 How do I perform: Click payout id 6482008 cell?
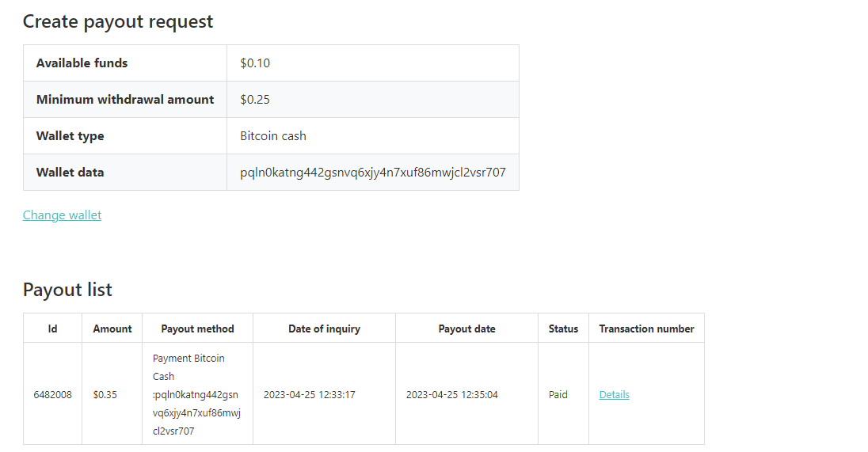pos(52,395)
